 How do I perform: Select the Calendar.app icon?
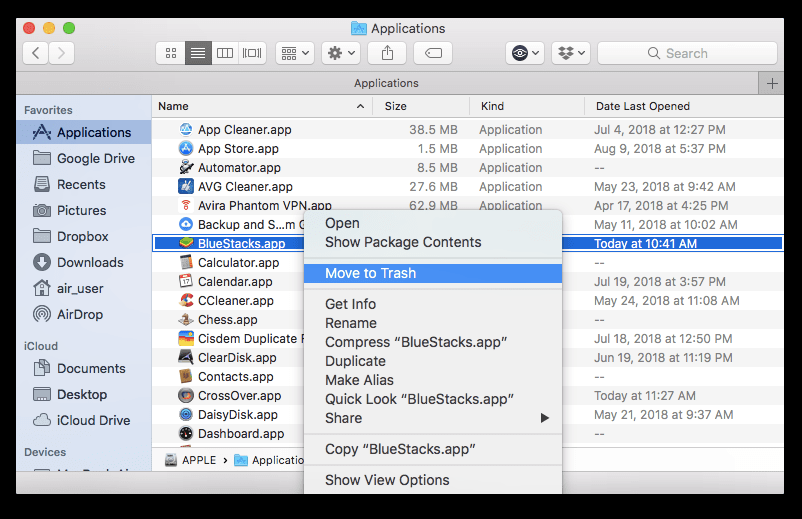(x=186, y=281)
